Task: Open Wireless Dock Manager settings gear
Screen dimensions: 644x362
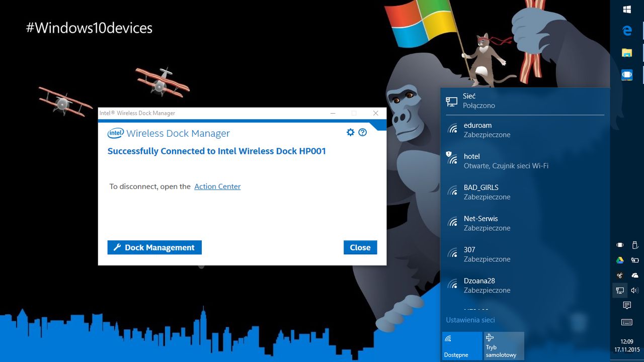Action: tap(351, 132)
